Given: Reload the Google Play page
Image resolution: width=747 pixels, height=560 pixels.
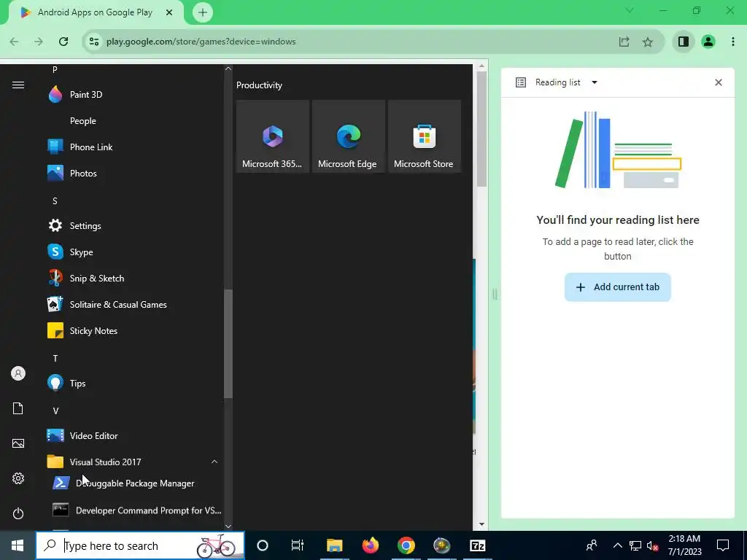Looking at the screenshot, I should [x=63, y=42].
